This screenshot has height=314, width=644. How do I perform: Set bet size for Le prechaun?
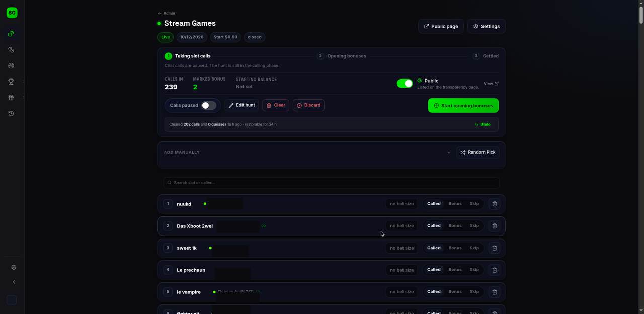point(401,270)
